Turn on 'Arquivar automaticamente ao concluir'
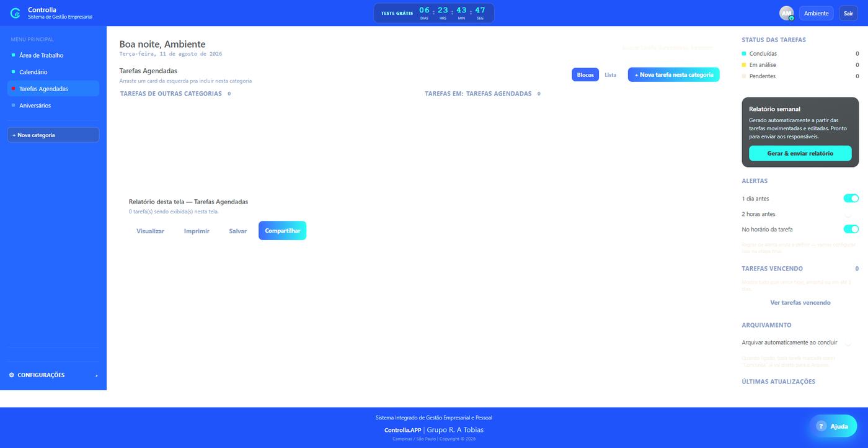Image resolution: width=868 pixels, height=448 pixels. [851, 343]
